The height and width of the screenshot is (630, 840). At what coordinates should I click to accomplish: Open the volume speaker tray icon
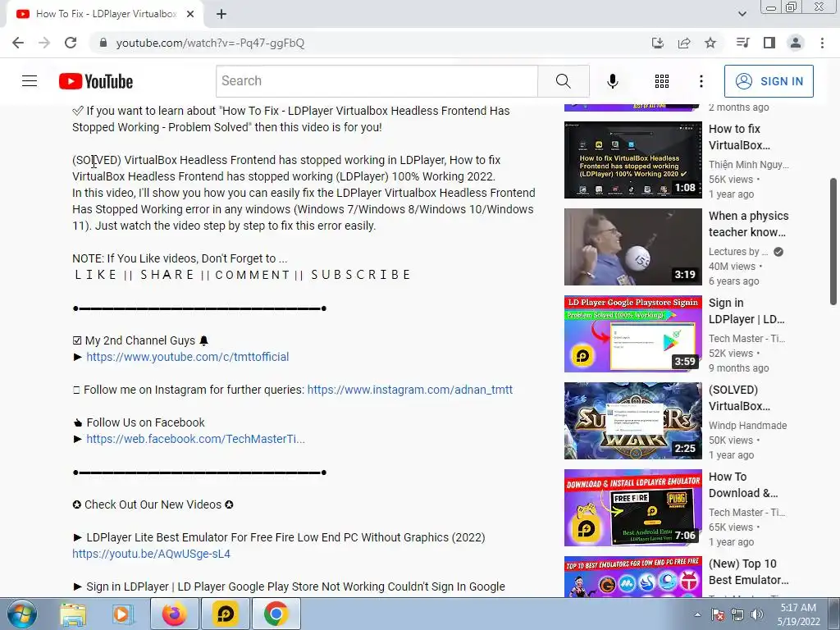pos(757,614)
